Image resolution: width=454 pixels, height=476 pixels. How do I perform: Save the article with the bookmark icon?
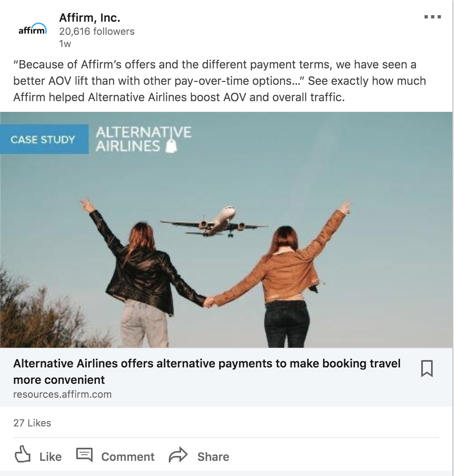(x=427, y=369)
